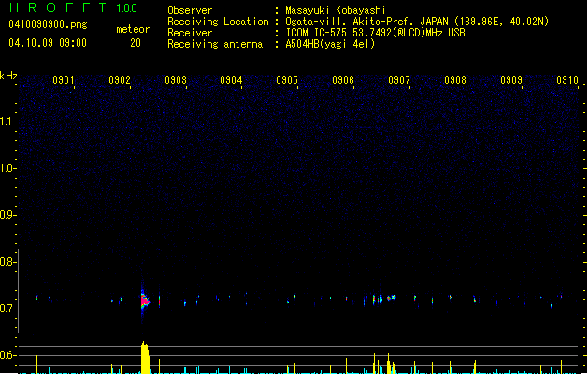Click the 0909 time marker
The width and height of the screenshot is (588, 374).
click(x=511, y=80)
